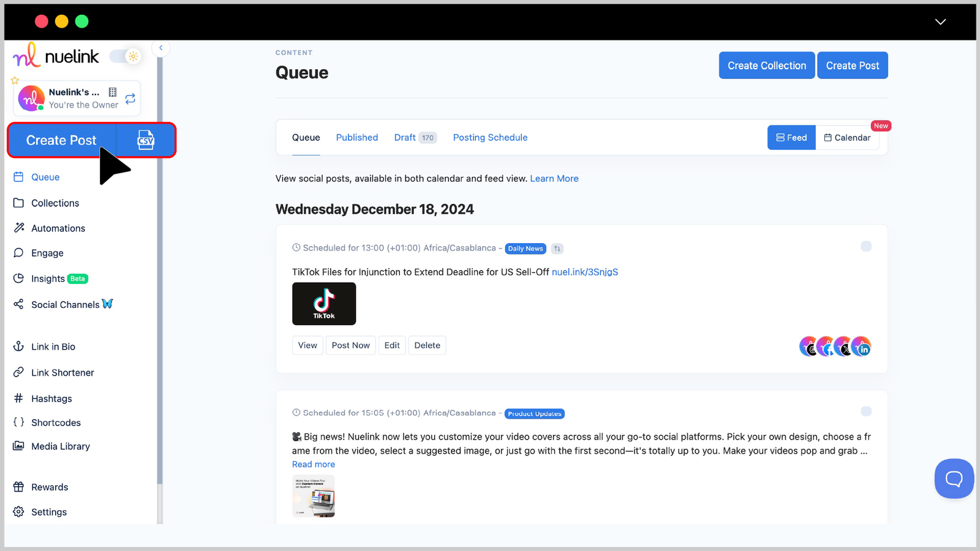Collapse the sidebar with the chevron arrow
Viewport: 980px width, 551px height.
click(160, 48)
